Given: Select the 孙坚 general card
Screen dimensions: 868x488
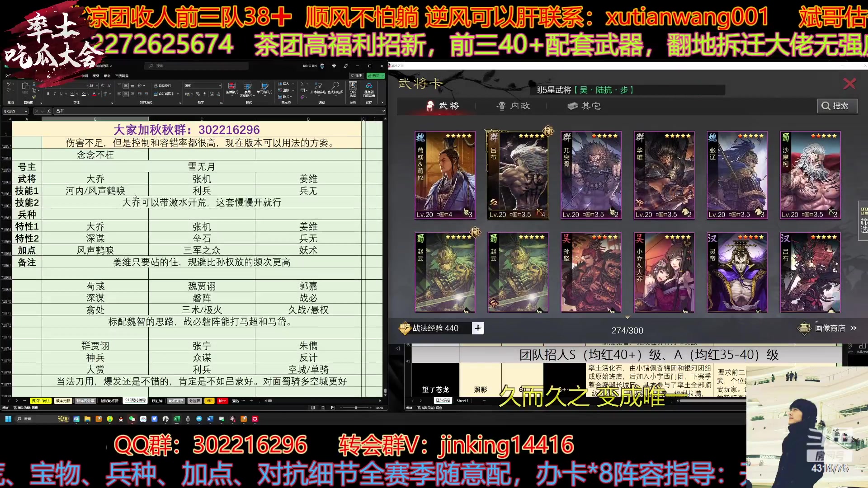Looking at the screenshot, I should pyautogui.click(x=591, y=272).
